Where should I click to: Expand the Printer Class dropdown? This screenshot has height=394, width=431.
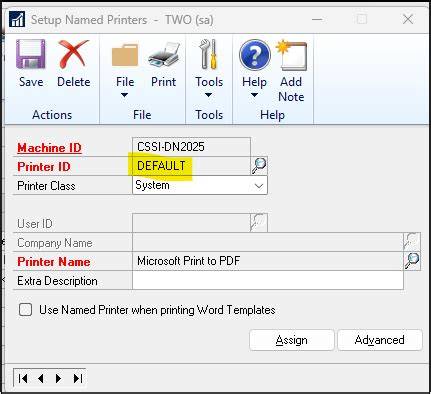259,186
